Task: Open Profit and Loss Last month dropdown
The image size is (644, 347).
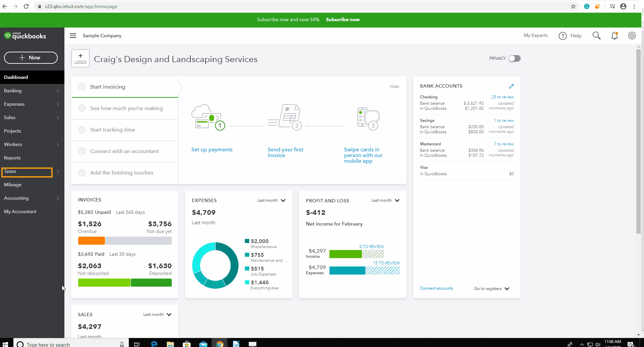Action: click(385, 200)
